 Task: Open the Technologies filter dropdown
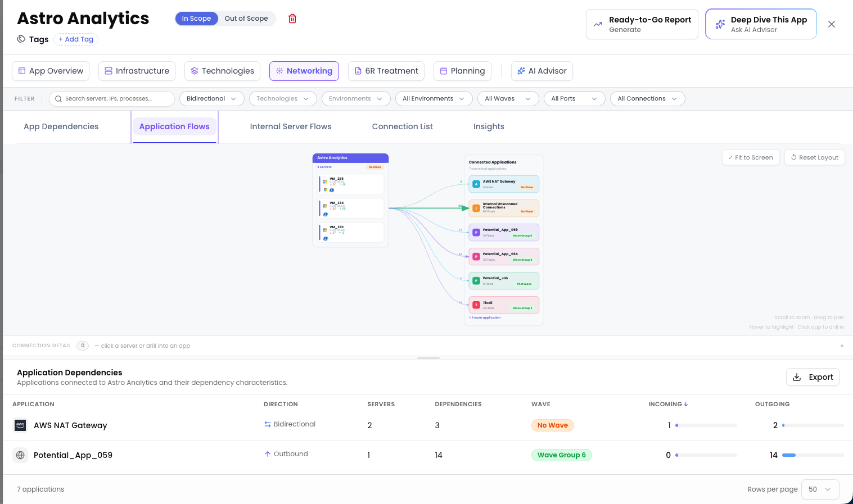(283, 99)
